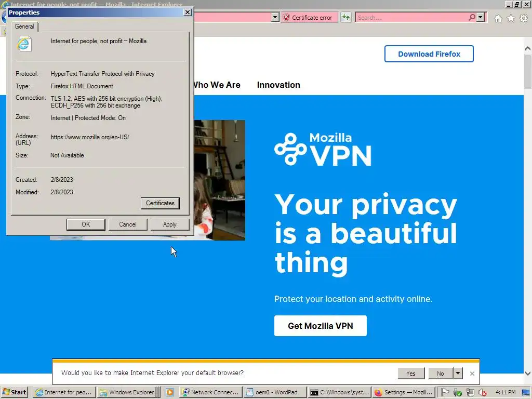Click the page title text in Properties
Screen dimensions: 532x399
[99, 41]
